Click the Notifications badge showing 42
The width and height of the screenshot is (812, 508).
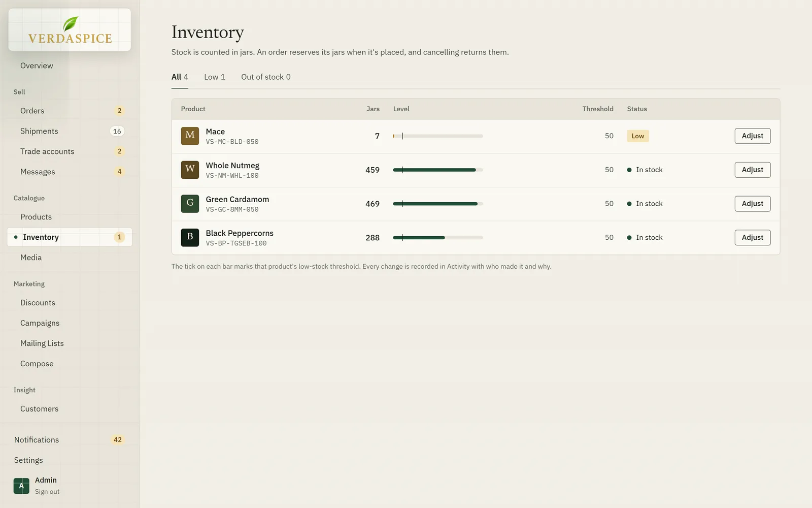pos(118,440)
